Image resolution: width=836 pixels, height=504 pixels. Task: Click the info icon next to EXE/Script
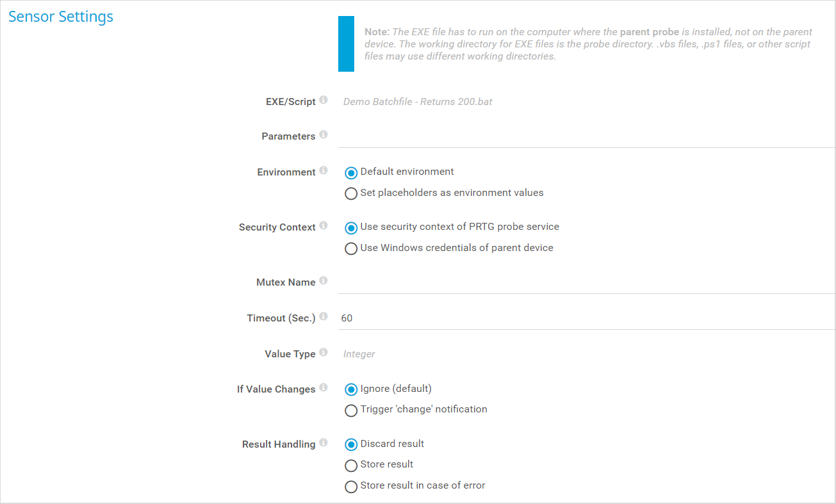(324, 101)
